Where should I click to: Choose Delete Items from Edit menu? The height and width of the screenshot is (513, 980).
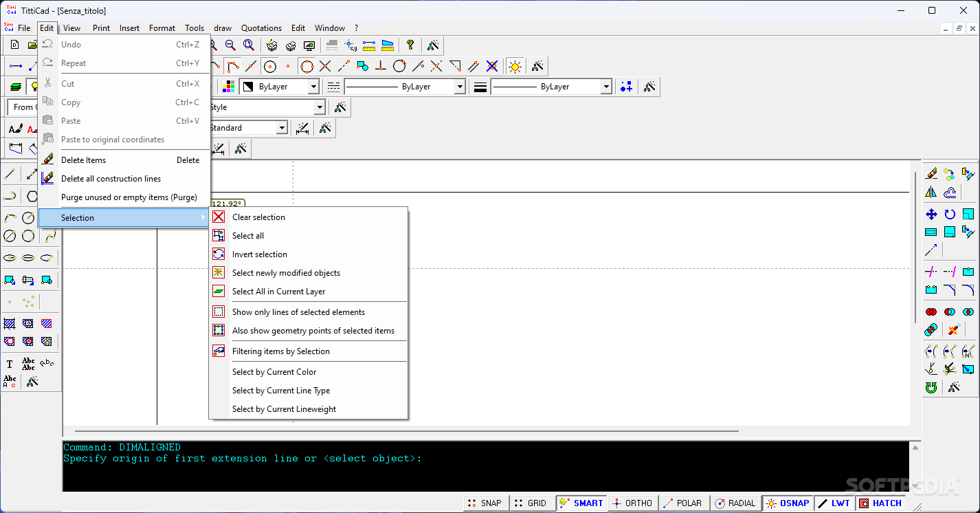coord(124,160)
